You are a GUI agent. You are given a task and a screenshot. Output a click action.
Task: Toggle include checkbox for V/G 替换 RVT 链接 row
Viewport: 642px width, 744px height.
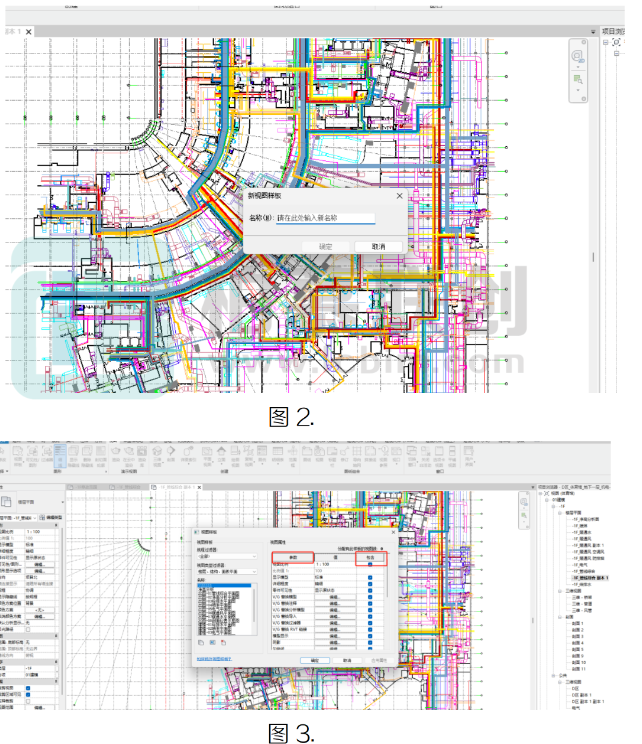pyautogui.click(x=370, y=630)
